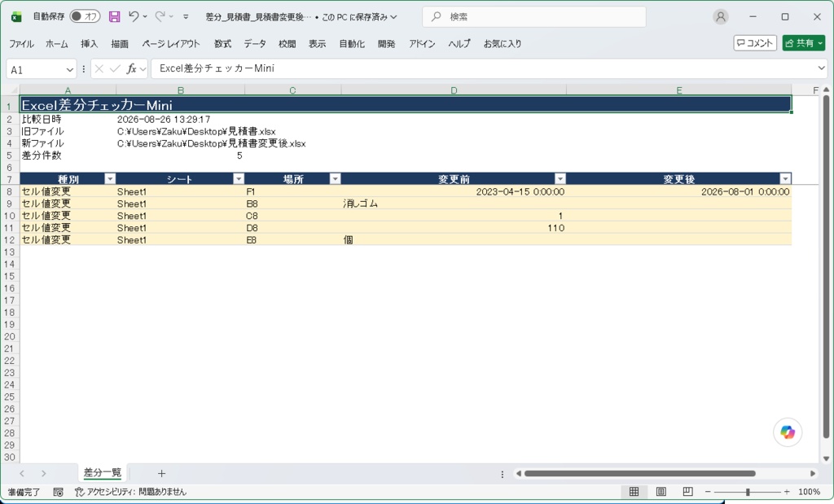Click the fx insert function icon
Image resolution: width=834 pixels, height=504 pixels.
[x=131, y=68]
